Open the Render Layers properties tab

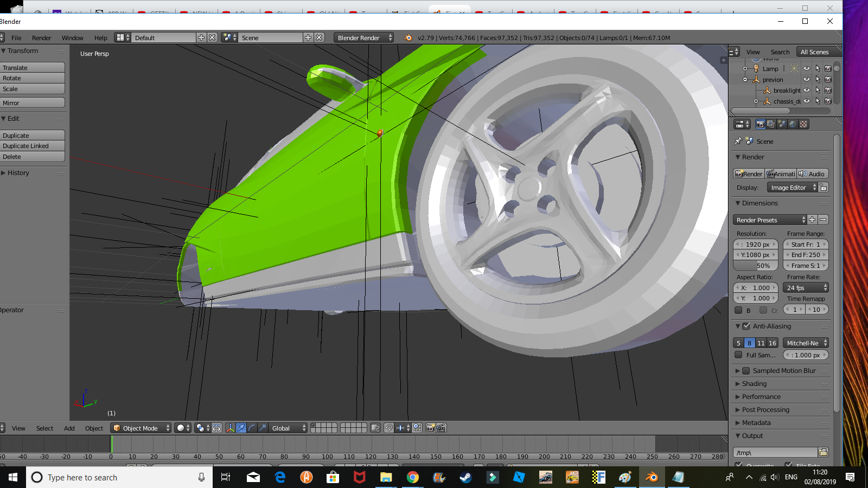(771, 124)
